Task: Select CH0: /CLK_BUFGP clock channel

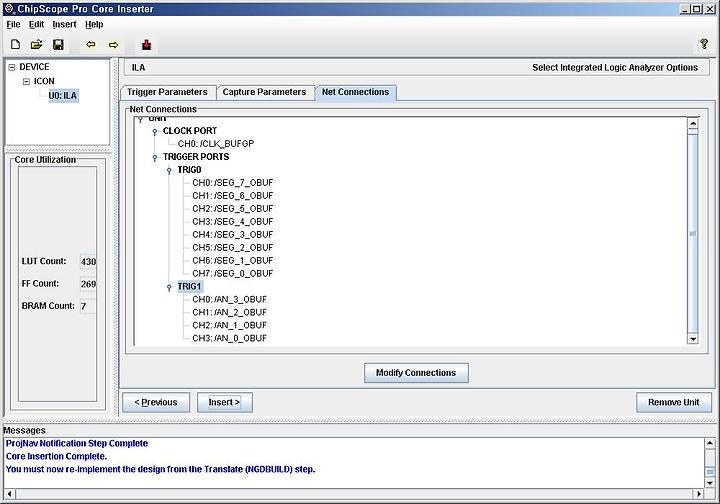Action: [x=216, y=144]
